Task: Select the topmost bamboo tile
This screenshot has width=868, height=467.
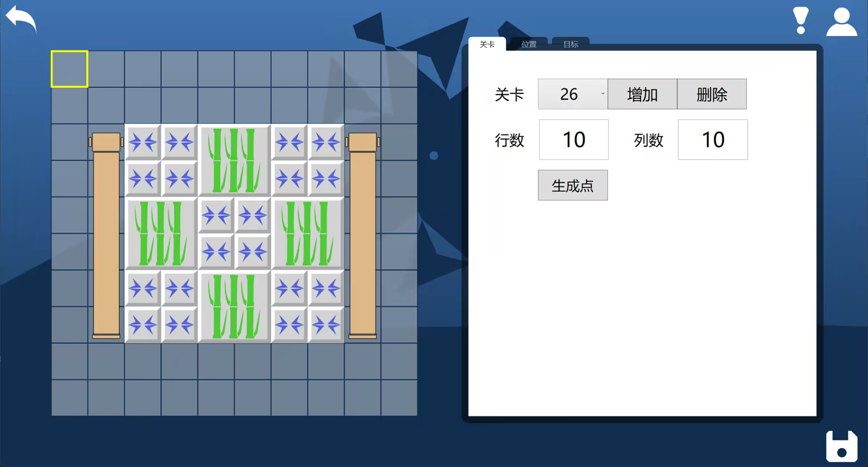Action: 234,161
